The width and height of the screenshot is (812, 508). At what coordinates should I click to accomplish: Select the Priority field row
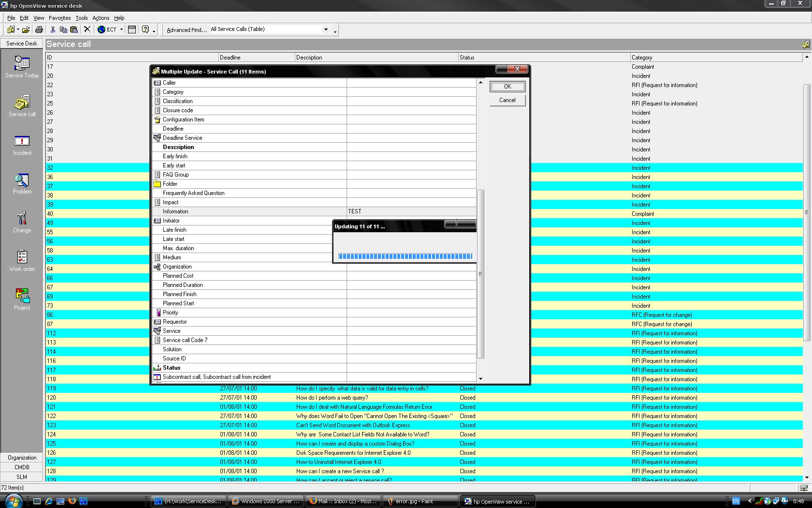(x=314, y=313)
